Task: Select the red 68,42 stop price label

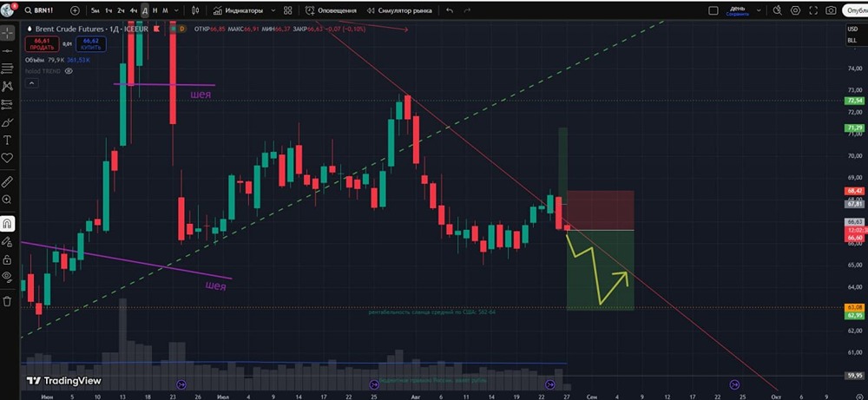Action: coord(855,191)
